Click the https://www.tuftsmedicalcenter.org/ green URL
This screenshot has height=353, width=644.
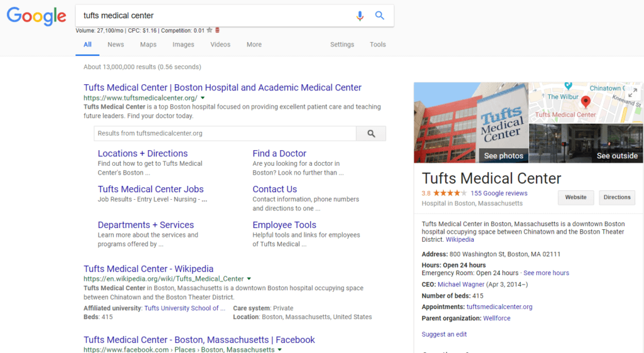click(140, 98)
